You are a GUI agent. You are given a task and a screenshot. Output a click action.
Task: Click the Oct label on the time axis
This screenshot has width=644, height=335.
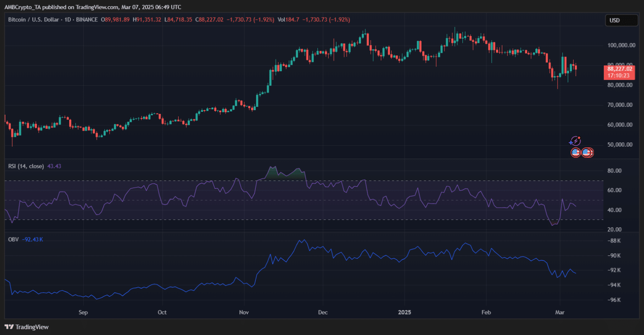(x=162, y=312)
